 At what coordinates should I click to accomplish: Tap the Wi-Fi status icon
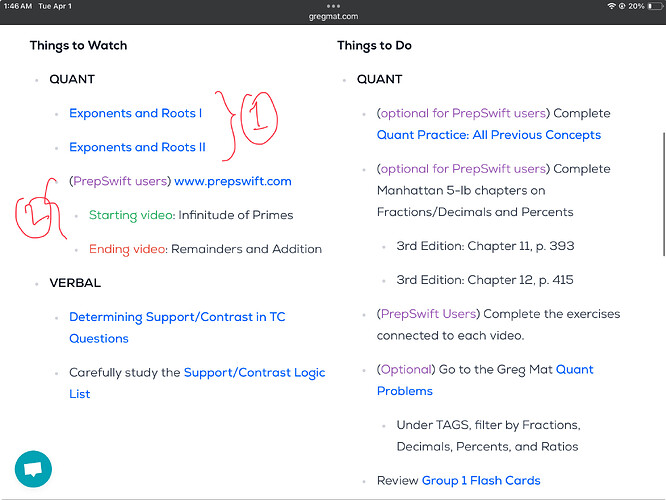point(611,6)
